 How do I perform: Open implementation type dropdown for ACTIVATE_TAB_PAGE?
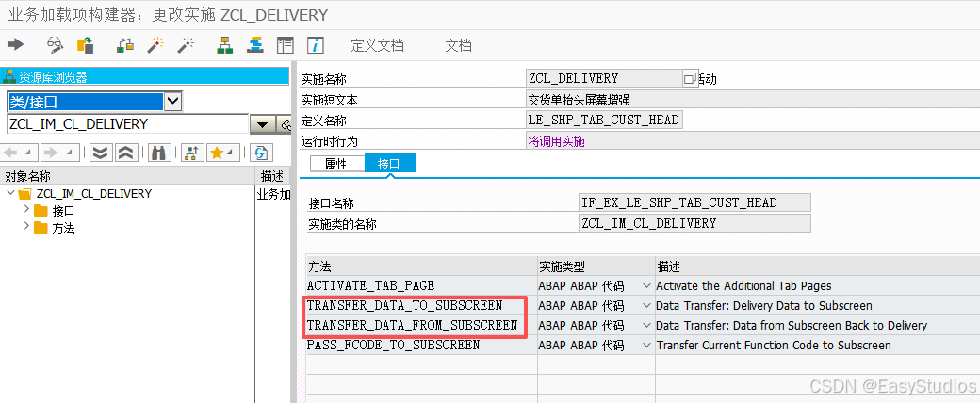tap(646, 285)
